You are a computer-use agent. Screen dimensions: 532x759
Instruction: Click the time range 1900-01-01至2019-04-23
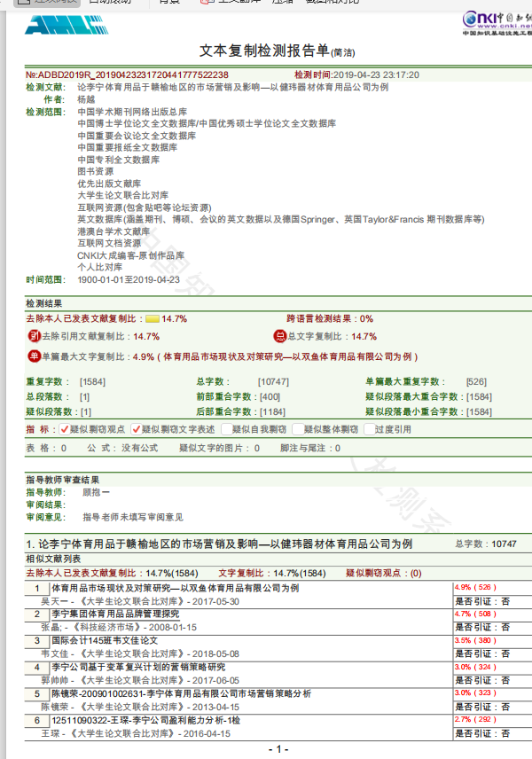pos(129,280)
